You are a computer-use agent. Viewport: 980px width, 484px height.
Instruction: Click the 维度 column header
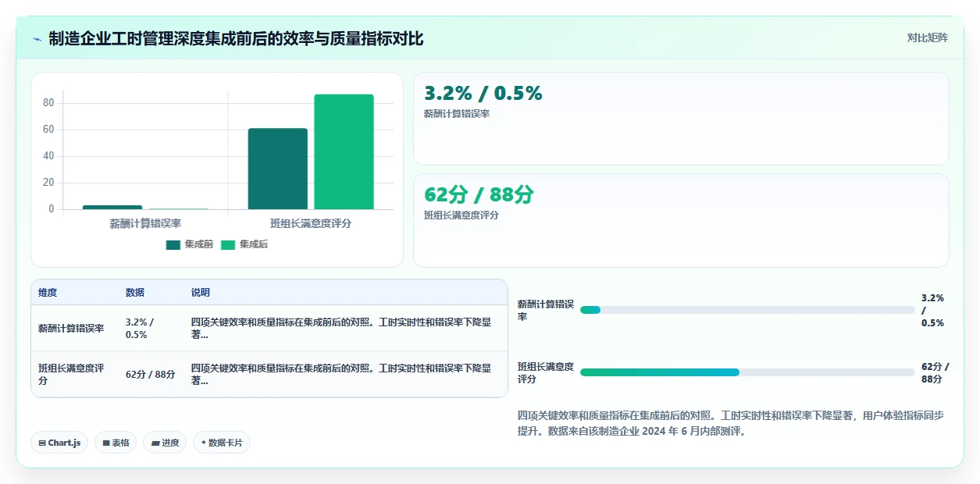click(x=48, y=293)
